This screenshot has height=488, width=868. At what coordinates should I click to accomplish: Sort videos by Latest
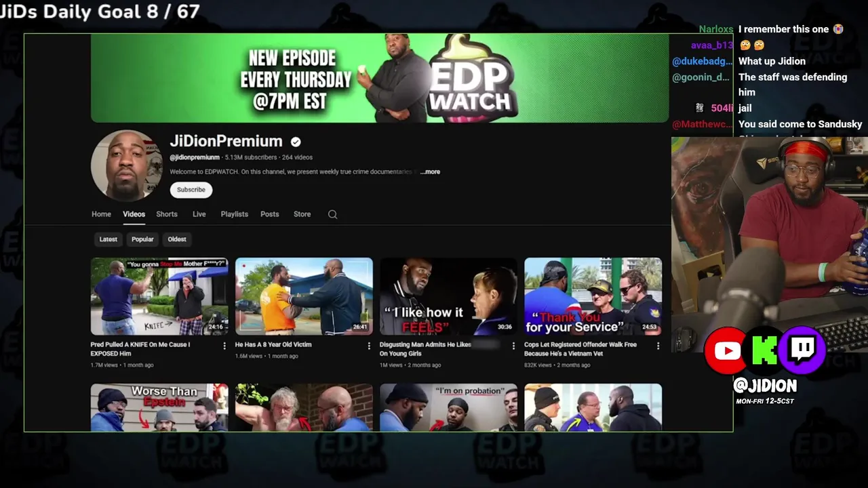tap(108, 239)
